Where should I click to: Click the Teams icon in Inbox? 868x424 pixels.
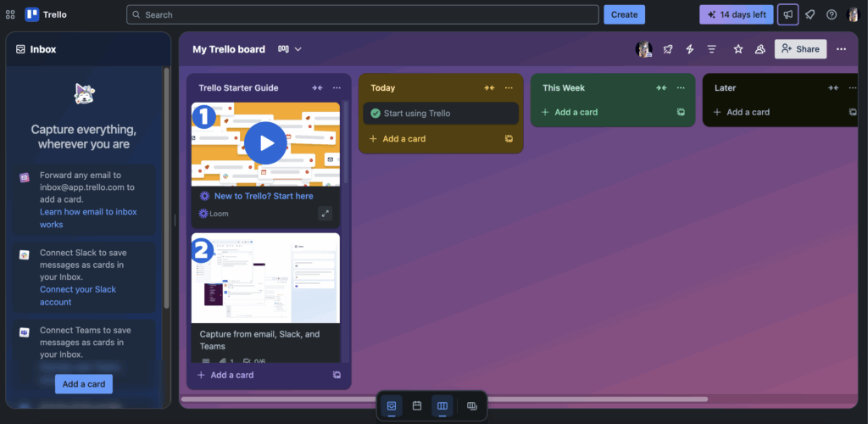[25, 332]
